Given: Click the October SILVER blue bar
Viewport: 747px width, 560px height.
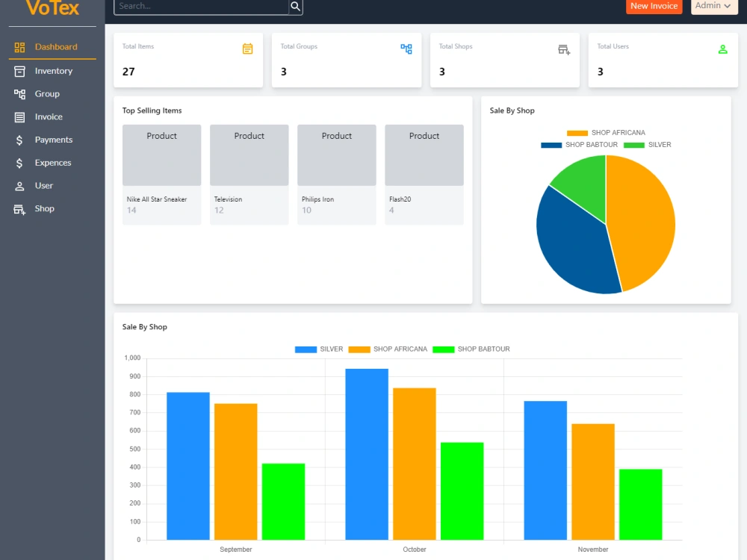Looking at the screenshot, I should [367, 454].
